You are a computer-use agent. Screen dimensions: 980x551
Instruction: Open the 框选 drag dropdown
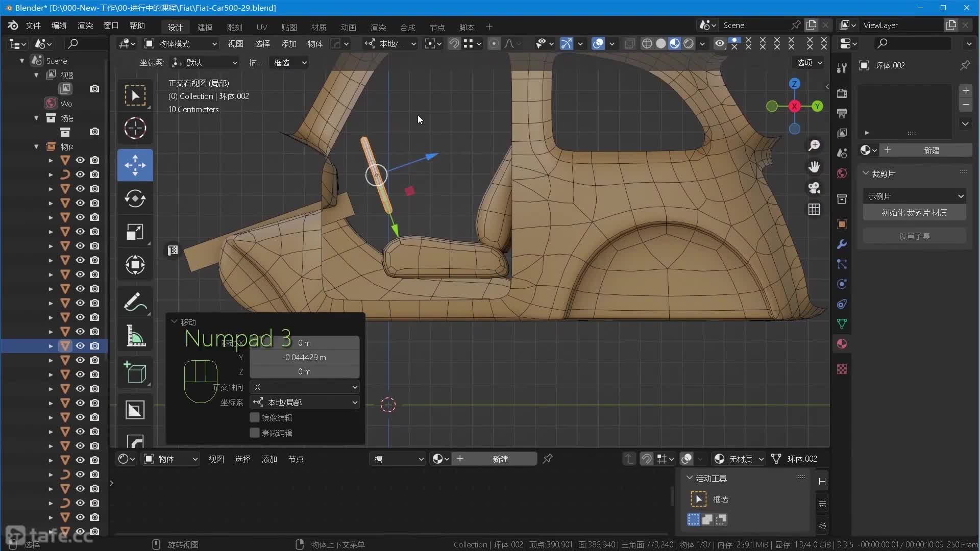click(x=290, y=63)
